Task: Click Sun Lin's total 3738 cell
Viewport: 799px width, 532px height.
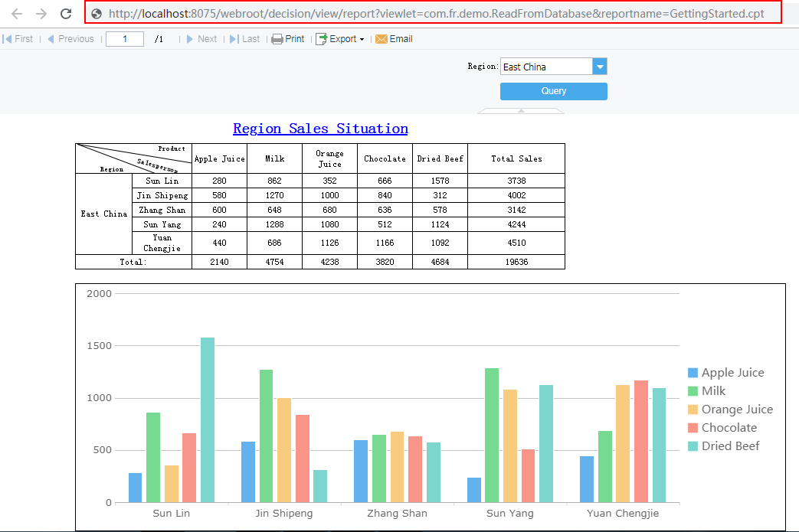Action: coord(516,181)
